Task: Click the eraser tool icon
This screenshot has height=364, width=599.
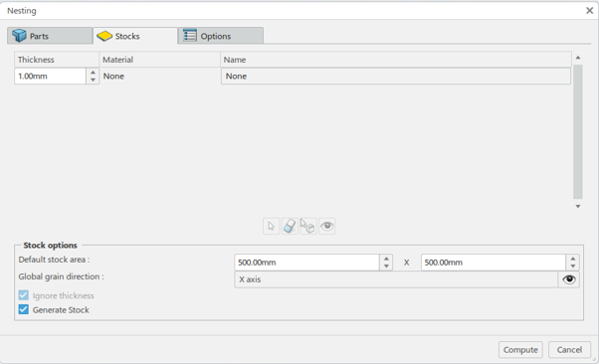Action: 290,227
